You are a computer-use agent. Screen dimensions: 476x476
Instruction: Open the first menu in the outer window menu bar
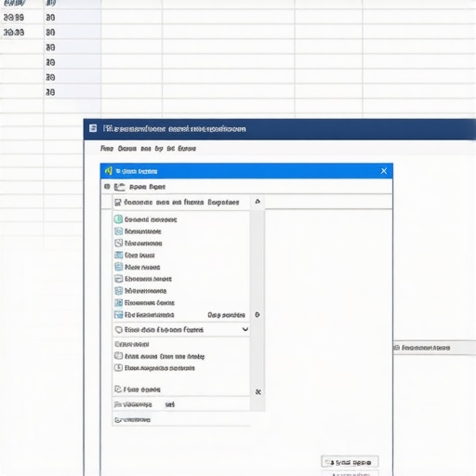[107, 149]
